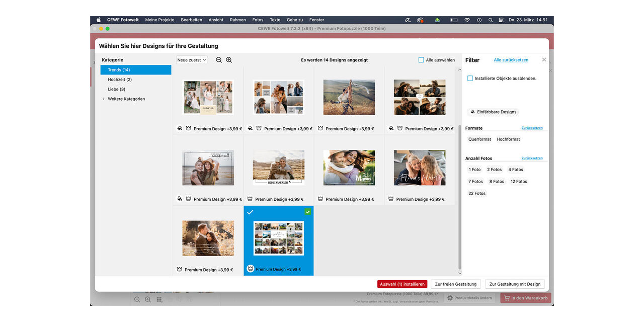Open the 'Neue zuerst' sort dropdown
This screenshot has height=322, width=644.
[192, 60]
